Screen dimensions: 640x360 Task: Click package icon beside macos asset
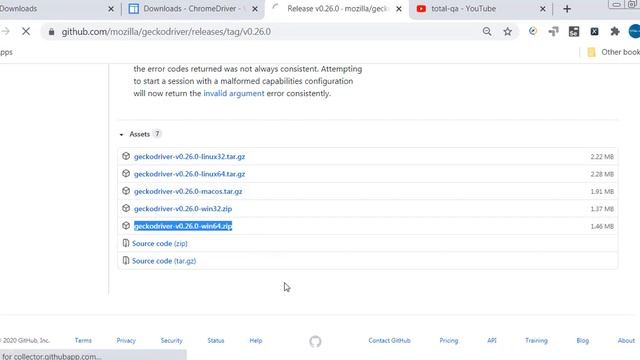point(126,191)
